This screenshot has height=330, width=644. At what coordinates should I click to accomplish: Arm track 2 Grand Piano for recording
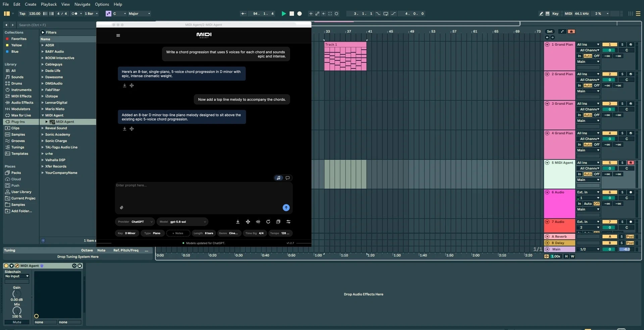pos(631,74)
